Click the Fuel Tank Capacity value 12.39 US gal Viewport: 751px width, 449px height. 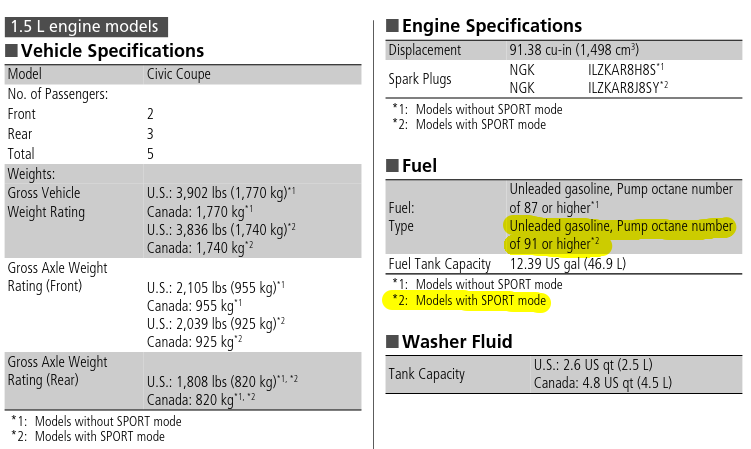click(568, 264)
